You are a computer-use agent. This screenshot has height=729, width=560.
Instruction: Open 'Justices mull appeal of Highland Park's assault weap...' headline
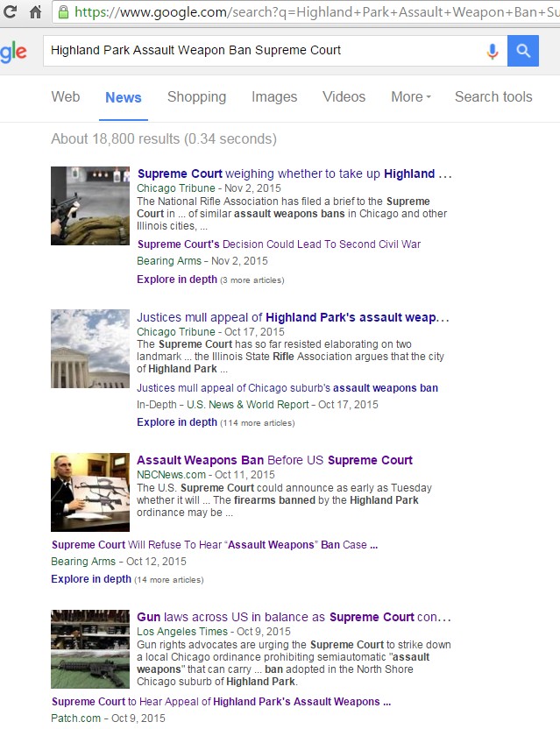pyautogui.click(x=293, y=317)
